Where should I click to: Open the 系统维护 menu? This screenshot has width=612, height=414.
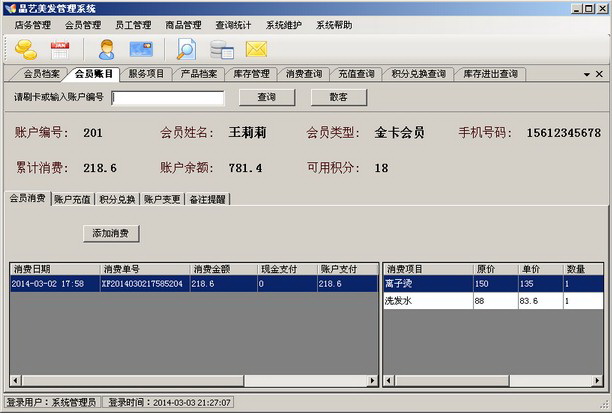tap(284, 25)
